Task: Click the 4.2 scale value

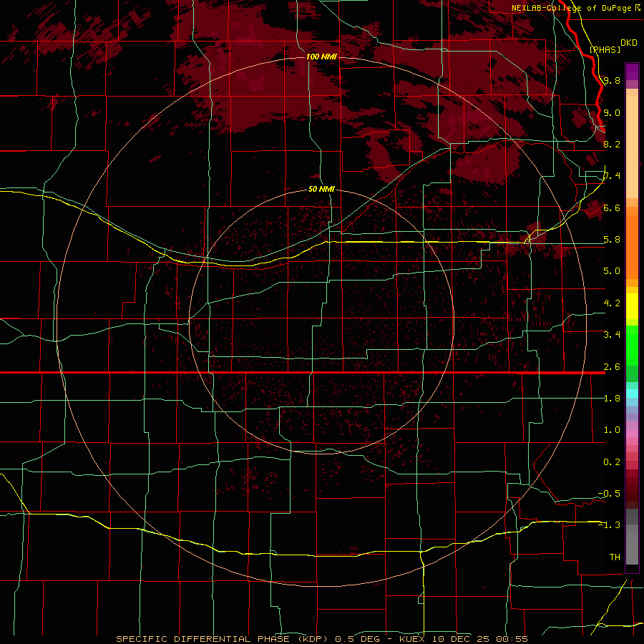Action: (x=612, y=303)
